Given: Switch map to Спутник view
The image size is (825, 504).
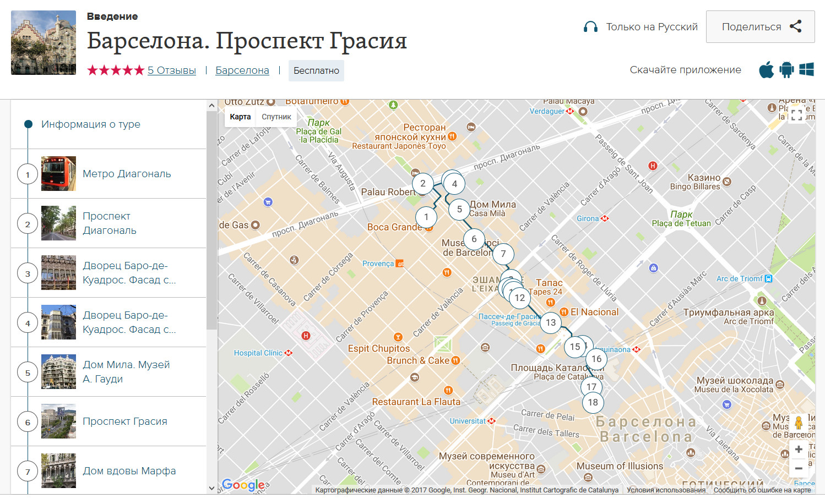Looking at the screenshot, I should [276, 117].
